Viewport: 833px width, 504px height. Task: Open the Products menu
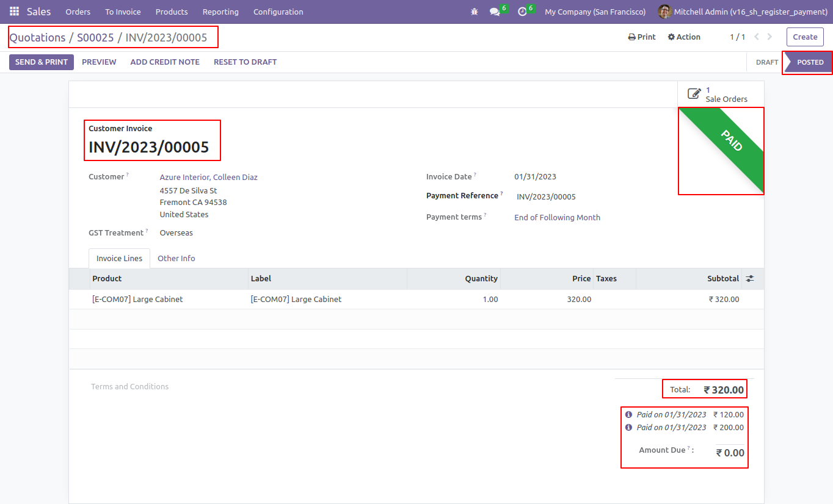(x=172, y=12)
